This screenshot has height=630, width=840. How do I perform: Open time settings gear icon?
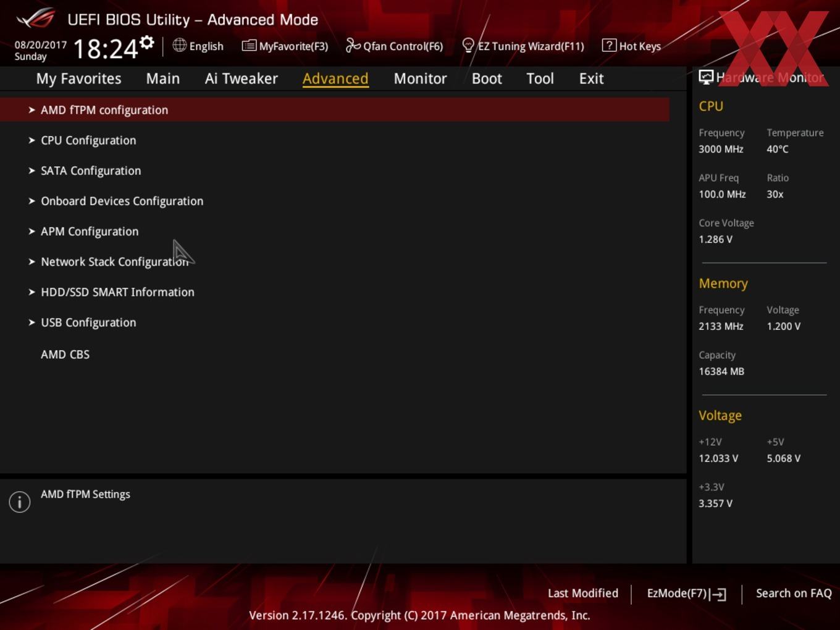147,42
